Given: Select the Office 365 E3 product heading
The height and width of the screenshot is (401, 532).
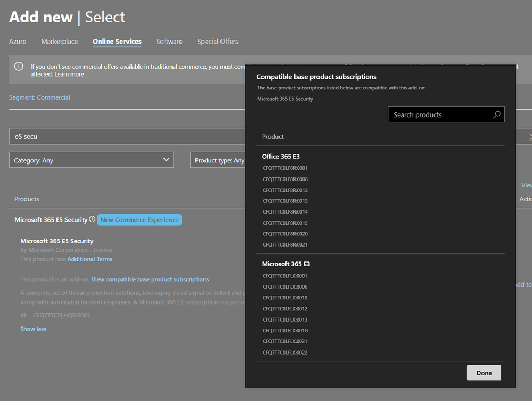Looking at the screenshot, I should point(281,157).
